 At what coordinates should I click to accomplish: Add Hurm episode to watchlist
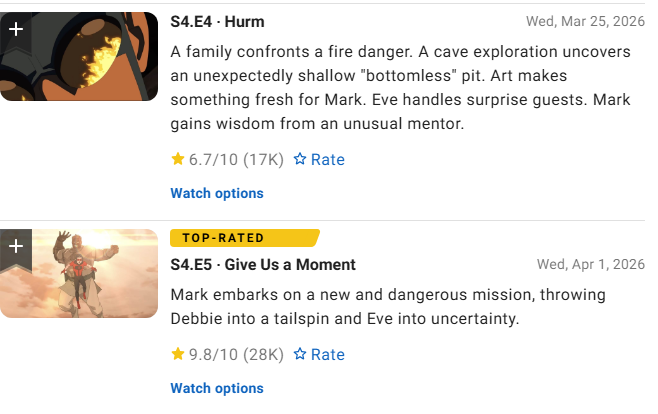click(16, 29)
